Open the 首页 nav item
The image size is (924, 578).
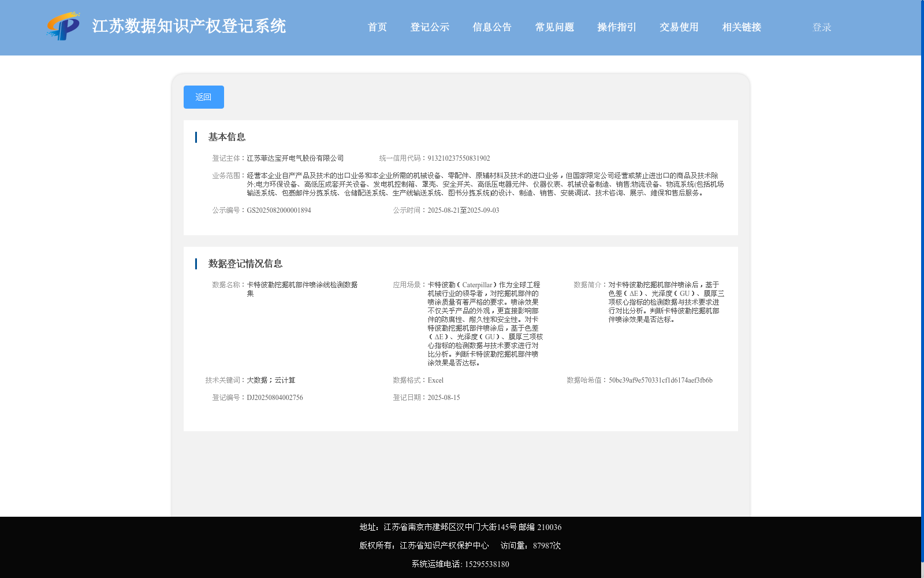pos(377,27)
